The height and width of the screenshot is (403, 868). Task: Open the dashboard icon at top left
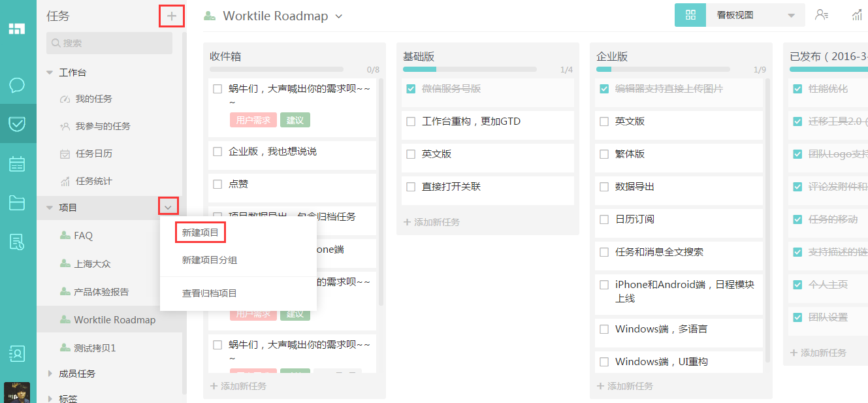click(x=17, y=29)
